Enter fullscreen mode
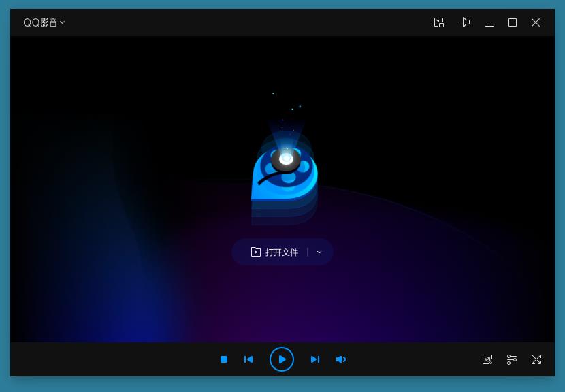The image size is (565, 392). coord(536,359)
